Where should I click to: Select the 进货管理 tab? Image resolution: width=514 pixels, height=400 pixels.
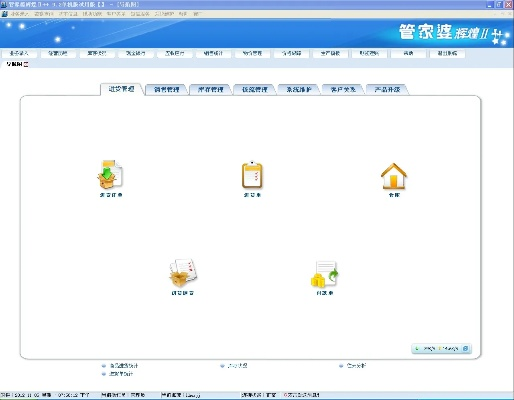pos(122,89)
